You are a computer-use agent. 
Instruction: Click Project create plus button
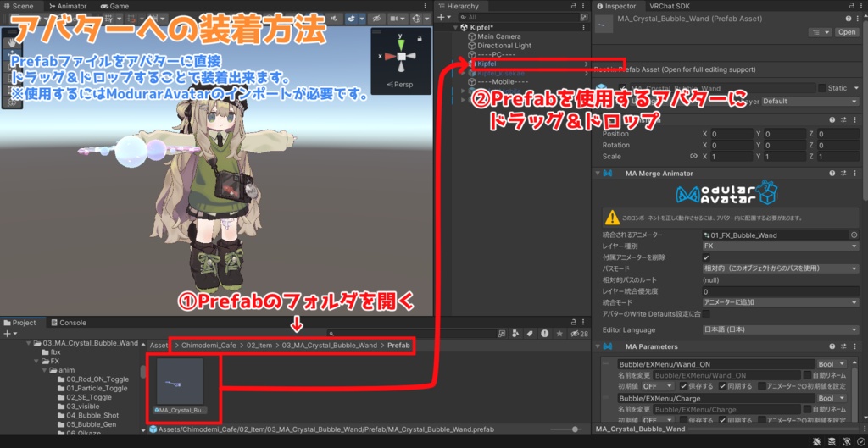point(7,334)
